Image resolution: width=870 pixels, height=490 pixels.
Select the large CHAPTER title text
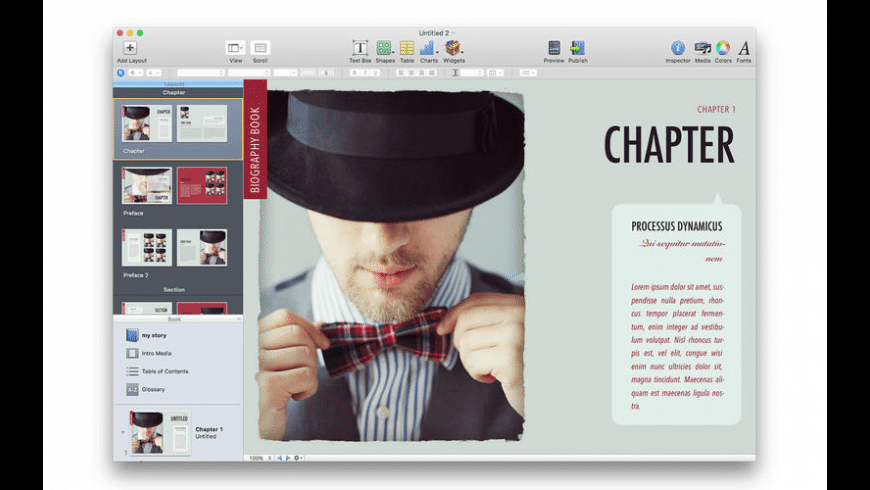click(x=669, y=145)
